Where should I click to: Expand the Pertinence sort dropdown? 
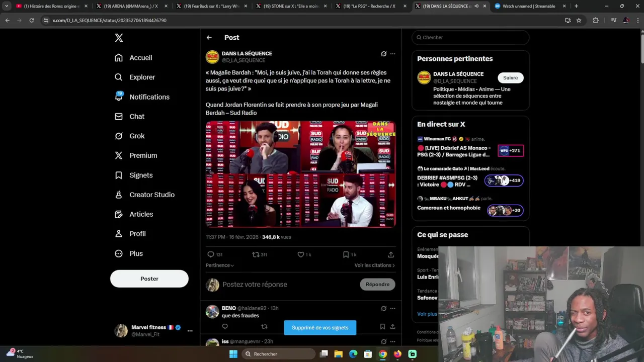point(220,265)
